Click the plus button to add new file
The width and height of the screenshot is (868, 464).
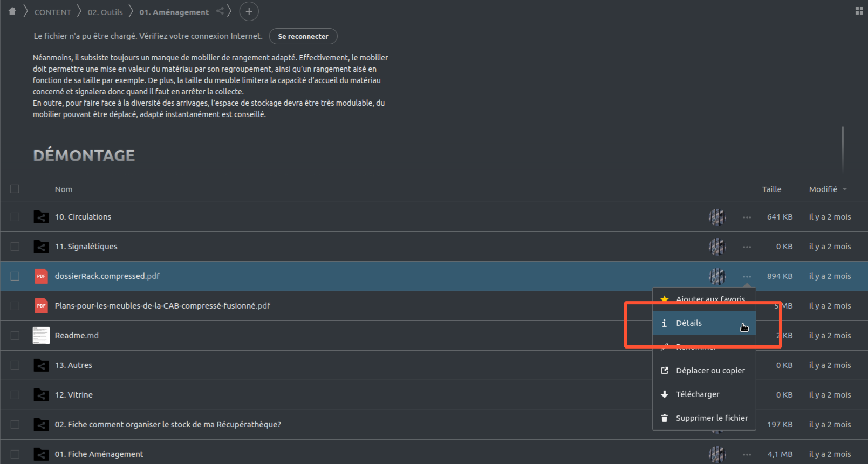pos(249,11)
